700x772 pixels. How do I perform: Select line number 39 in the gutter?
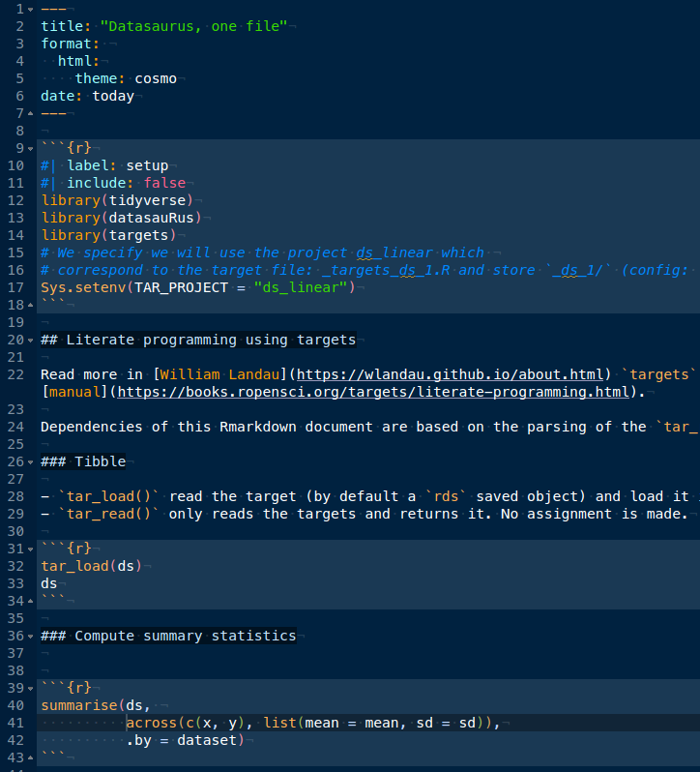(18, 688)
